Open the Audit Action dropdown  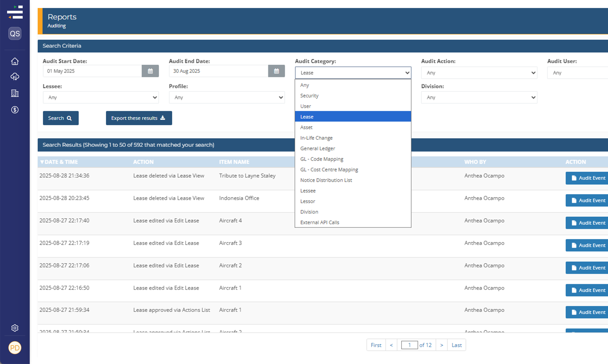point(479,73)
